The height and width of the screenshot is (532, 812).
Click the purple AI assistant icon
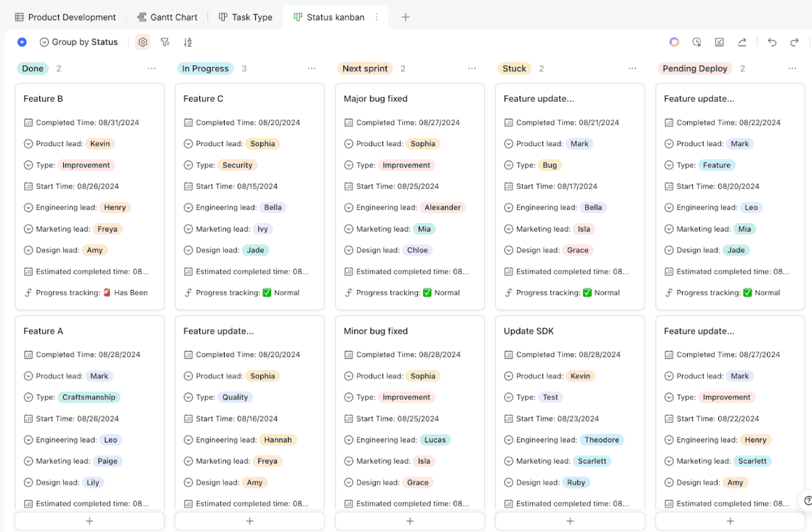coord(674,42)
